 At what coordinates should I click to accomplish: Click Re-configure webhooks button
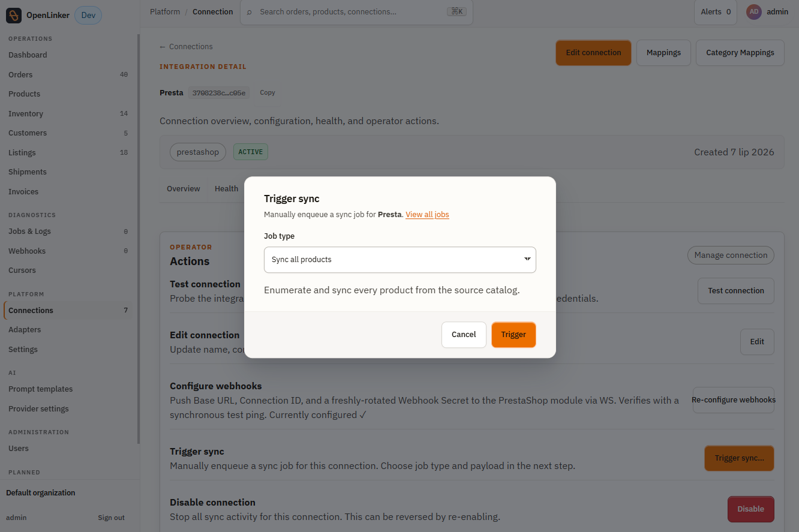point(734,400)
